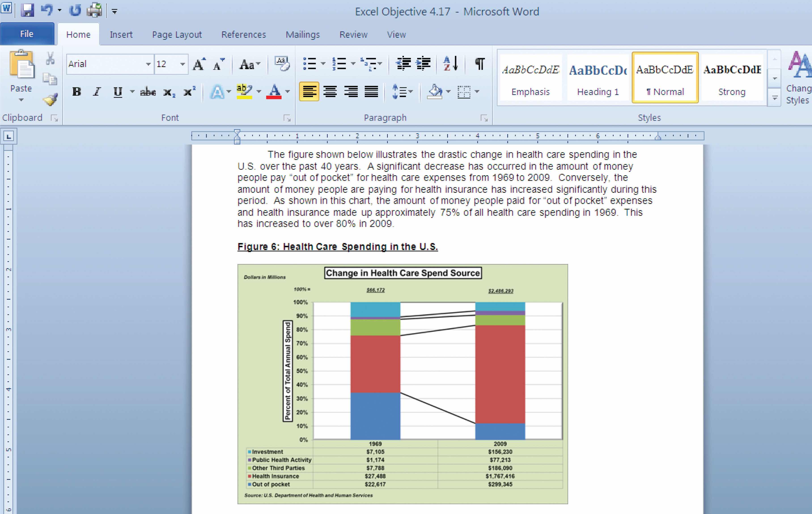Screen dimensions: 812x514
Task: Open the font size 12 dropdown
Action: coord(182,64)
